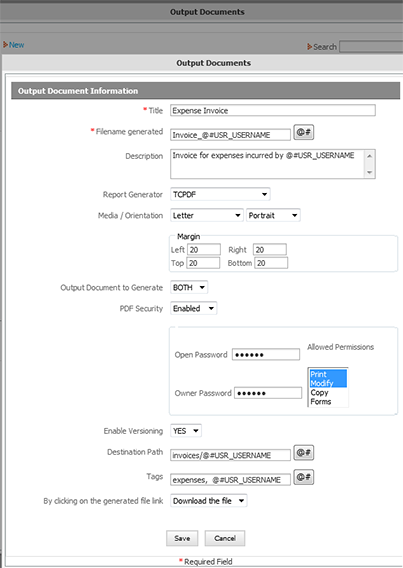Image resolution: width=403 pixels, height=568 pixels.
Task: Open the generated file link action dropdown
Action: point(209,501)
